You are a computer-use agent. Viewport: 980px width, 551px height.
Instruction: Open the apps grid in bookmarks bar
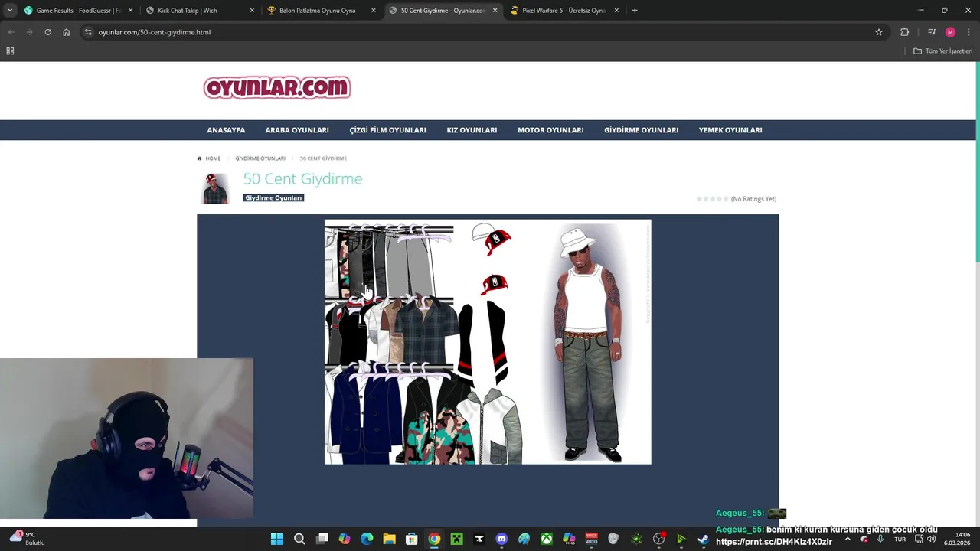click(10, 51)
